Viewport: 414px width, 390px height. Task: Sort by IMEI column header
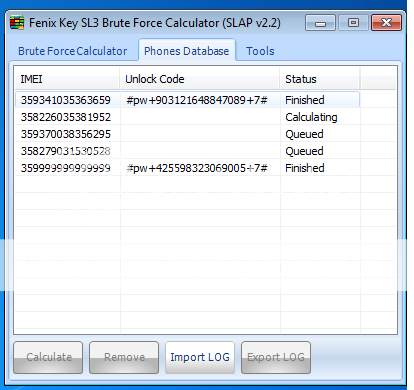[67, 79]
